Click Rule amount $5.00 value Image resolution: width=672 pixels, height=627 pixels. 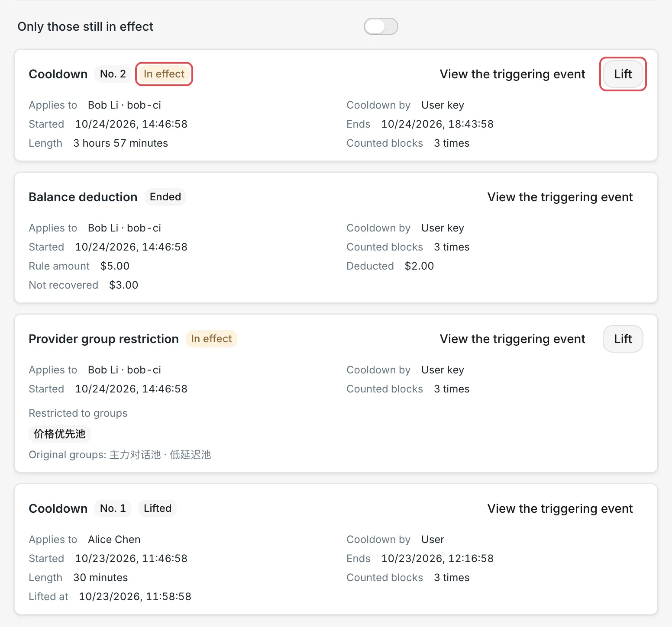point(115,266)
